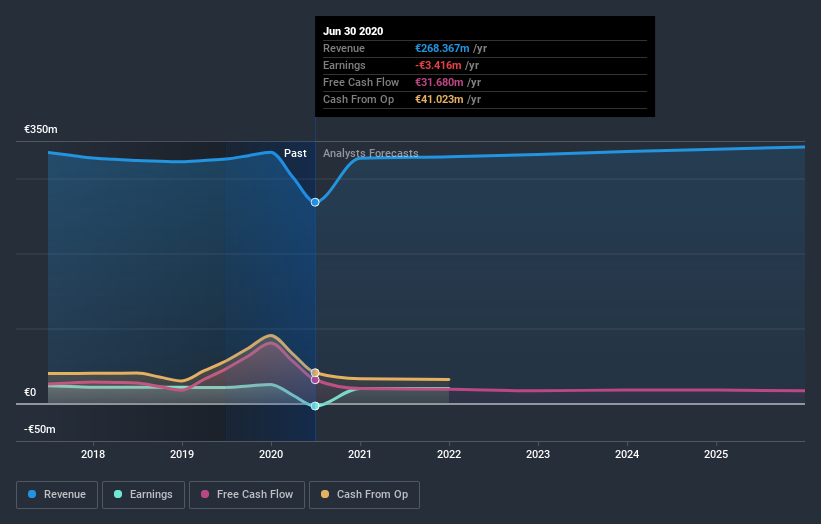Click the 2018 x-axis label
This screenshot has width=821, height=524.
click(93, 454)
